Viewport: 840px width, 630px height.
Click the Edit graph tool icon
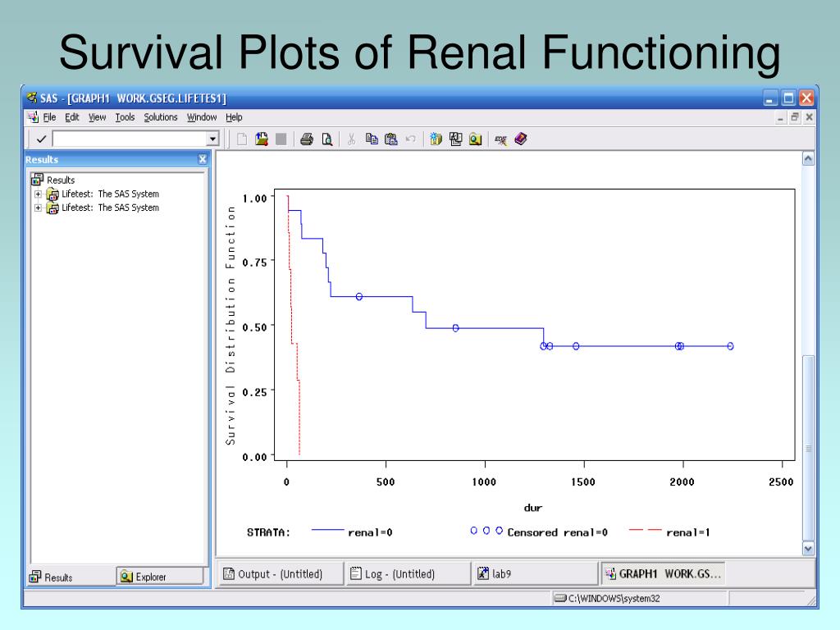pyautogui.click(x=500, y=139)
